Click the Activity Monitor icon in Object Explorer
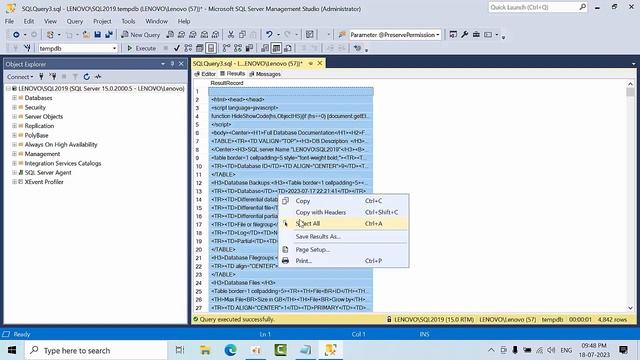This screenshot has width=640, height=360. (x=98, y=76)
